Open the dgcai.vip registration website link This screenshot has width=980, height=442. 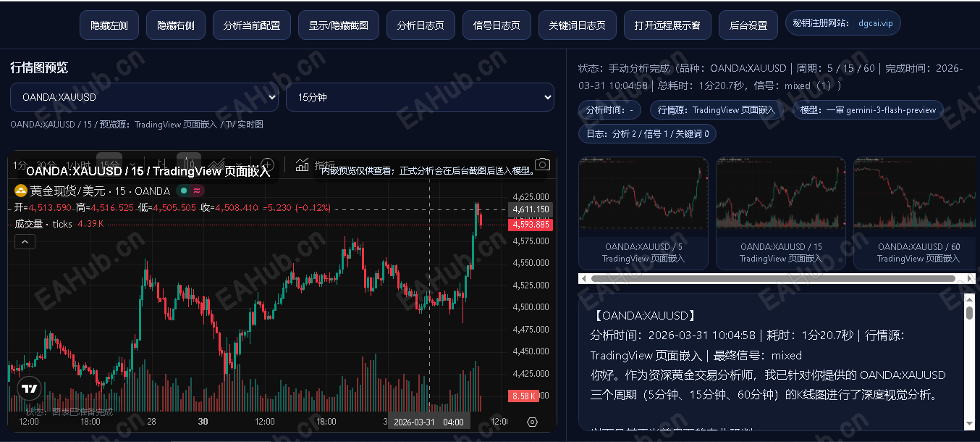(875, 23)
